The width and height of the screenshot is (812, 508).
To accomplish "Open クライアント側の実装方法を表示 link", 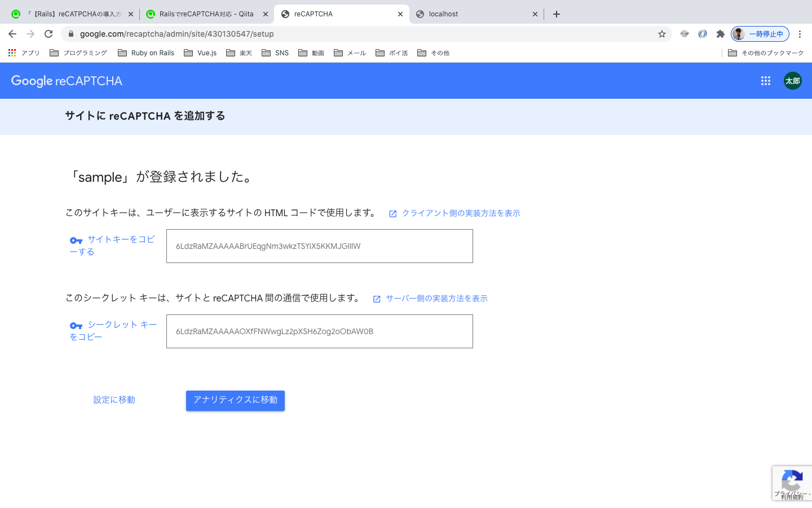I will point(454,213).
